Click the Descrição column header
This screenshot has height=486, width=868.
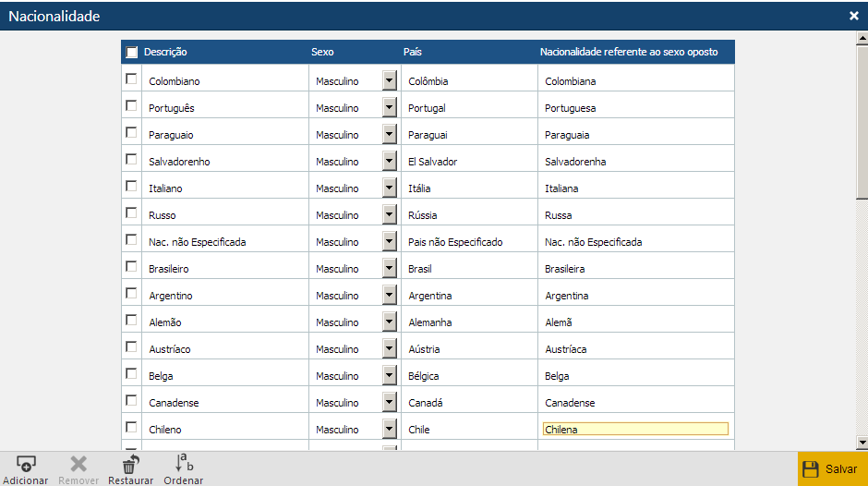[x=165, y=52]
